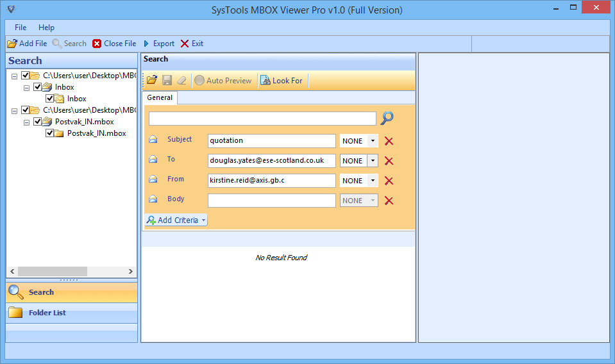Switch to the Search navigation pane

(71, 292)
